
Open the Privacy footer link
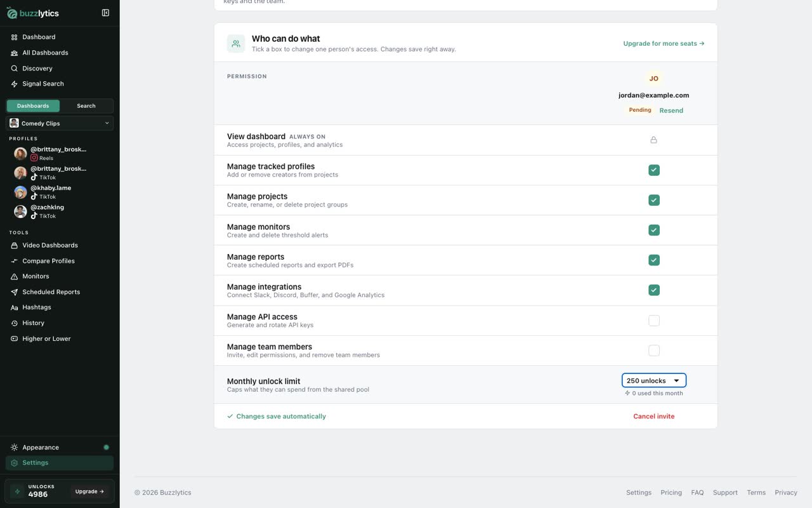click(x=786, y=493)
